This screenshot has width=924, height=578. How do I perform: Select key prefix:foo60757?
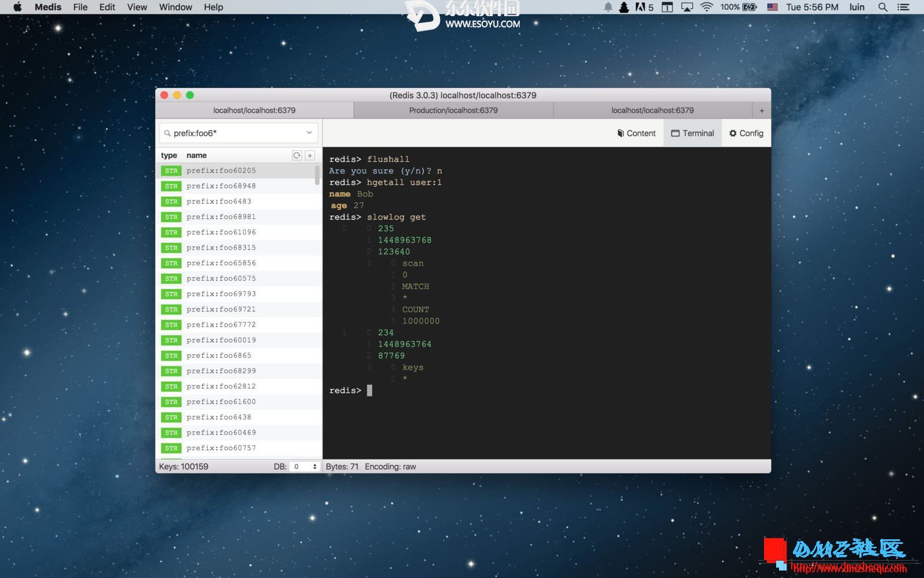(x=239, y=448)
